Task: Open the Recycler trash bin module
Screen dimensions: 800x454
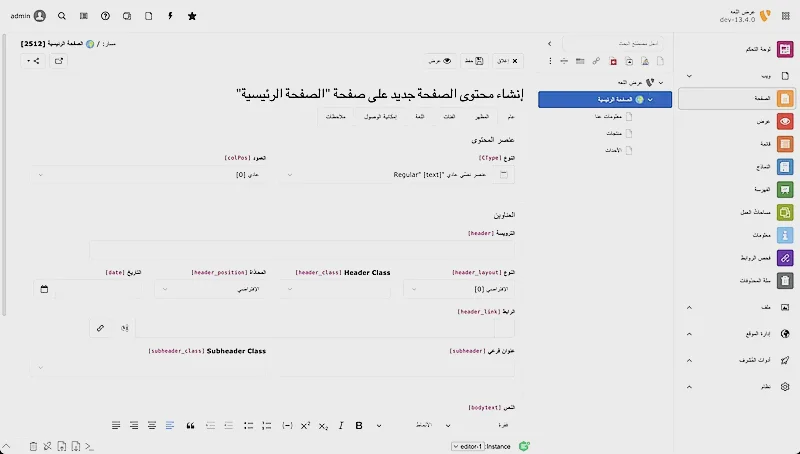Action: coord(785,281)
